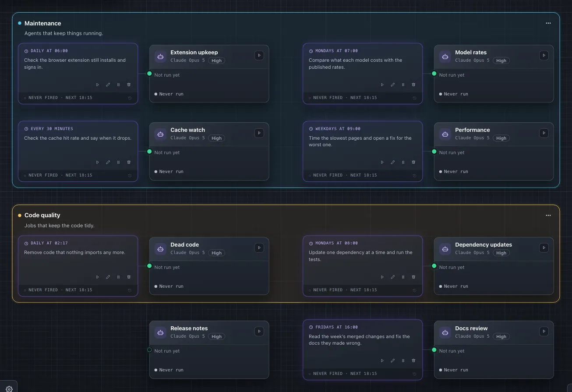Run the Dead code agent

click(259, 247)
